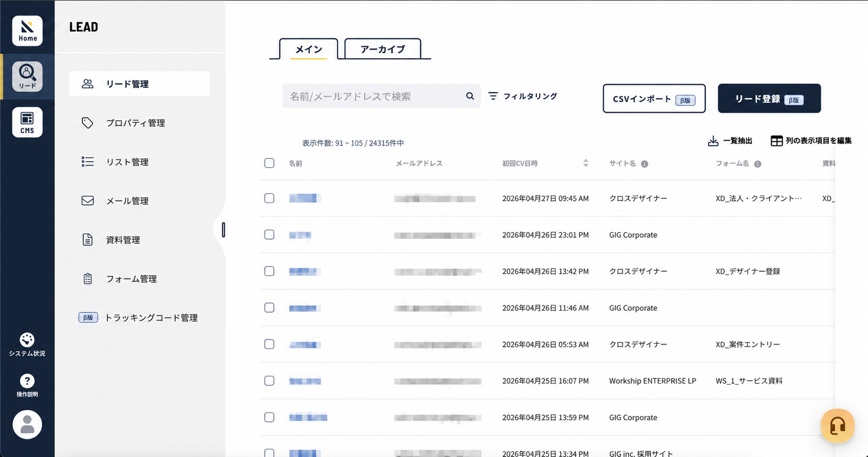Click the info icon next to サイト名

click(x=645, y=164)
